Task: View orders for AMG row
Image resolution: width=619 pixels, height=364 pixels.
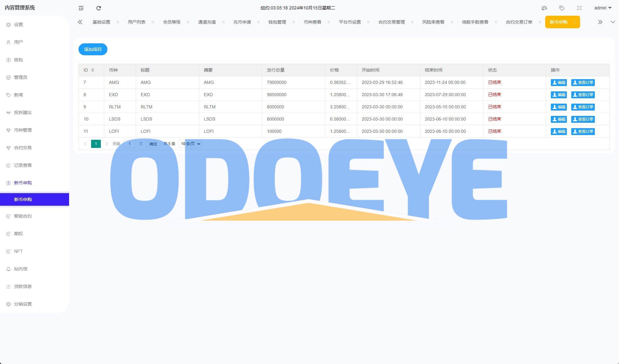Action: pos(583,83)
